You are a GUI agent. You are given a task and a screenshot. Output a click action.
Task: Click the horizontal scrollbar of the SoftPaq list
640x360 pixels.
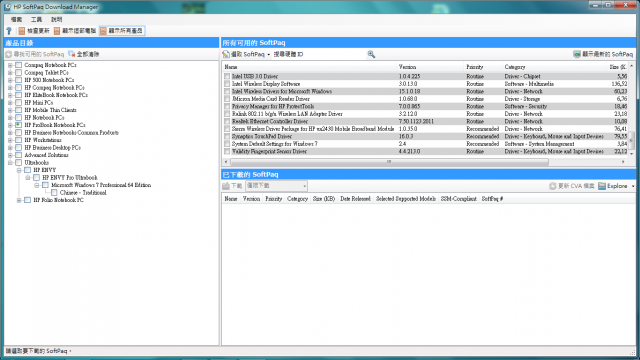389,162
